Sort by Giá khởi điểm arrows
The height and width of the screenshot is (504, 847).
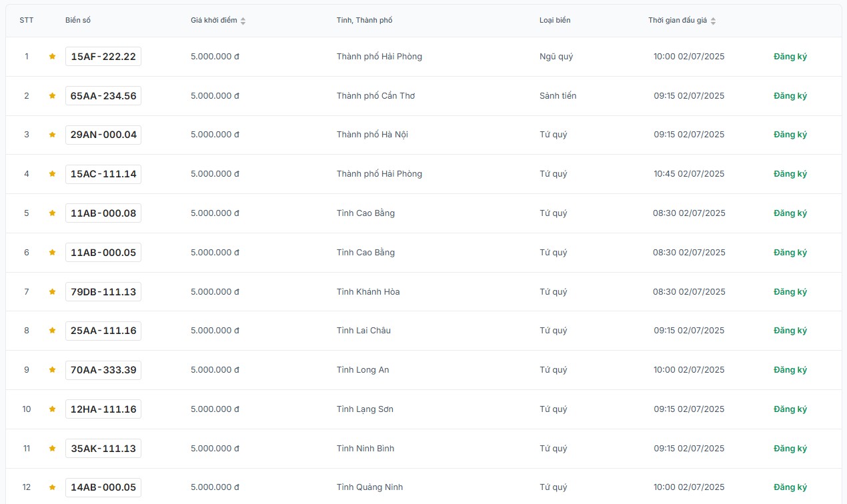tap(243, 21)
